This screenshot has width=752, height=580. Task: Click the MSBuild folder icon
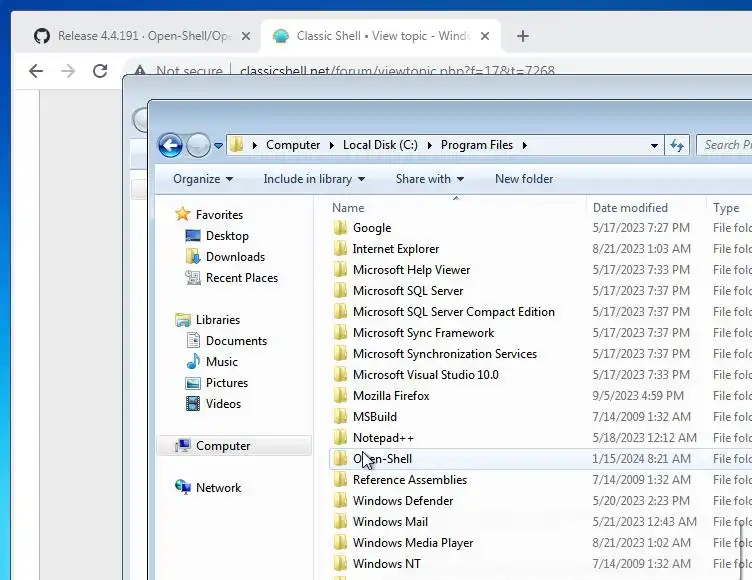340,416
